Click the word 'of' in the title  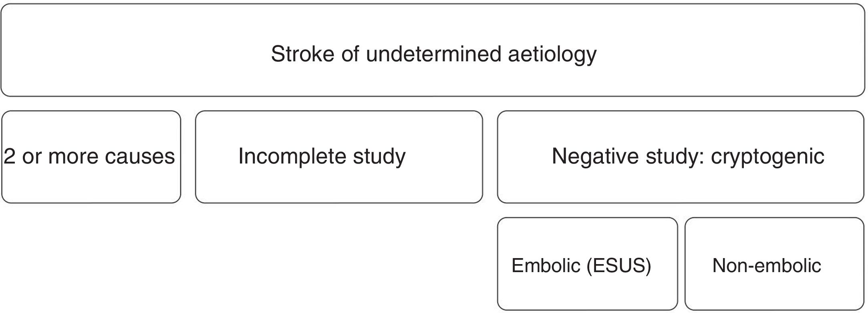click(350, 54)
